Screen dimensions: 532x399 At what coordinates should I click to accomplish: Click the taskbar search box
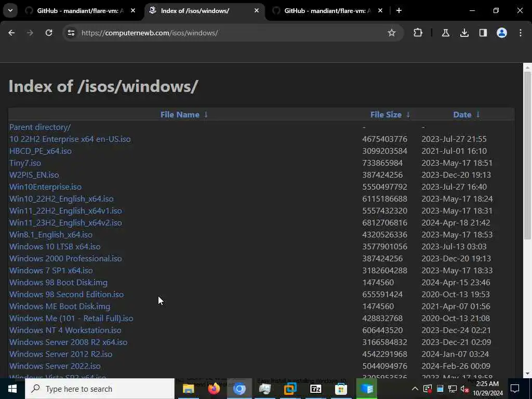pos(100,389)
